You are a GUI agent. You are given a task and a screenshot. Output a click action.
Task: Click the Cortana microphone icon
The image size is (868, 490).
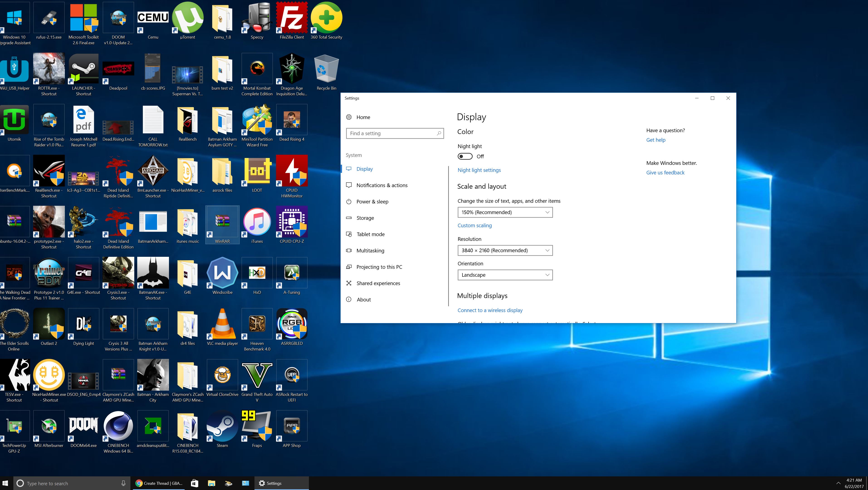[x=123, y=483]
